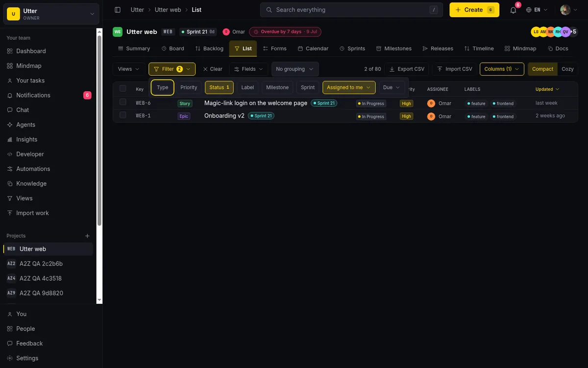Switch to the Summary tab
Screen dimensions: 588x368
click(x=134, y=49)
